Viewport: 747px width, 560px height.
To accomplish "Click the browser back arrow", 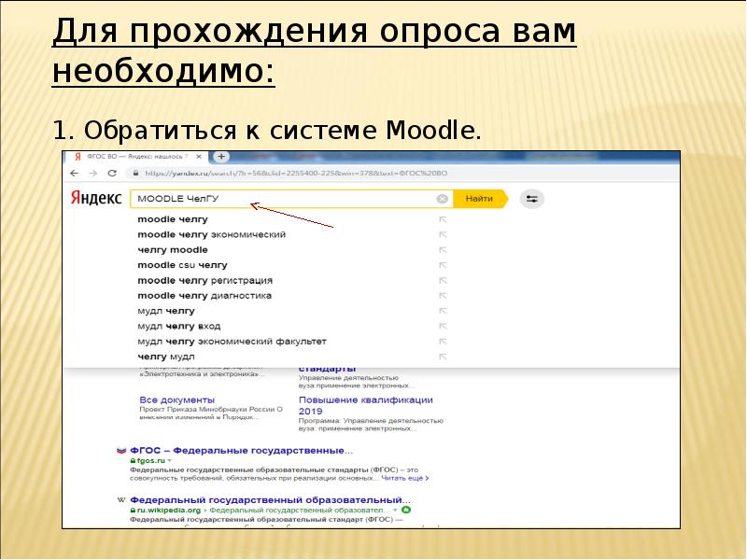I will (75, 173).
